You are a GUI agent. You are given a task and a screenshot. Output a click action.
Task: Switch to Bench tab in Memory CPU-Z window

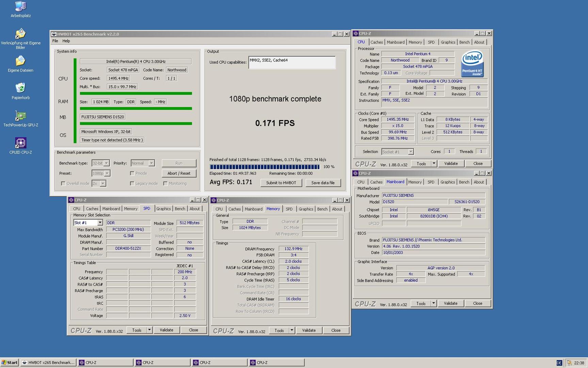[x=323, y=209]
